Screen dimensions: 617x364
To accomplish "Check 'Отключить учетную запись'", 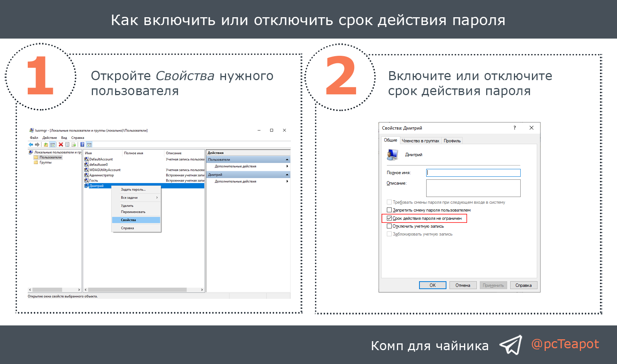I will 389,226.
